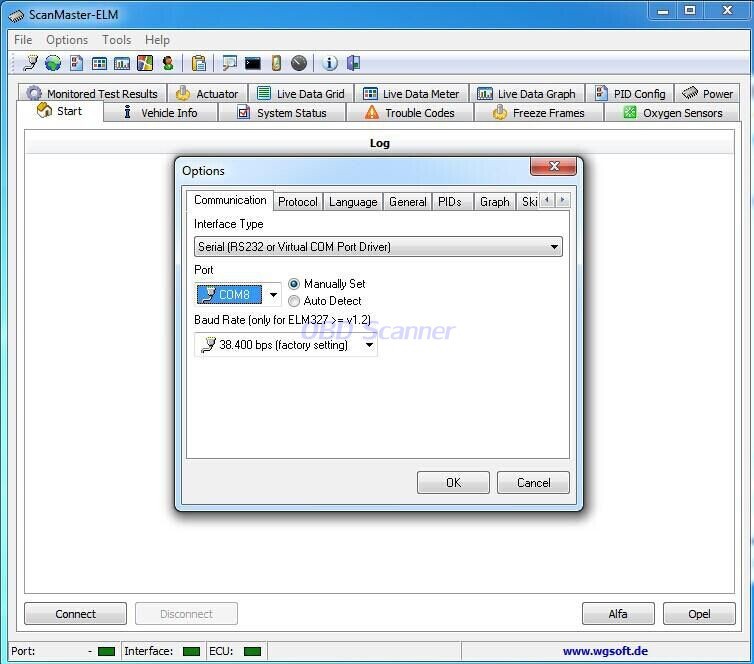Expand the Interface Type dropdown
The image size is (754, 664).
[554, 247]
